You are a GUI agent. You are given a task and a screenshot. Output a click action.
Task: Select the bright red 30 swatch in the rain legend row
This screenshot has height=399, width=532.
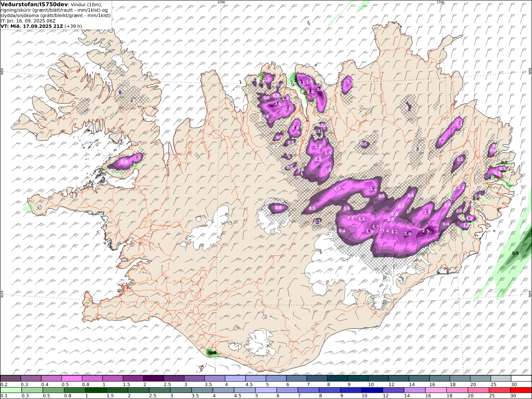click(x=520, y=390)
